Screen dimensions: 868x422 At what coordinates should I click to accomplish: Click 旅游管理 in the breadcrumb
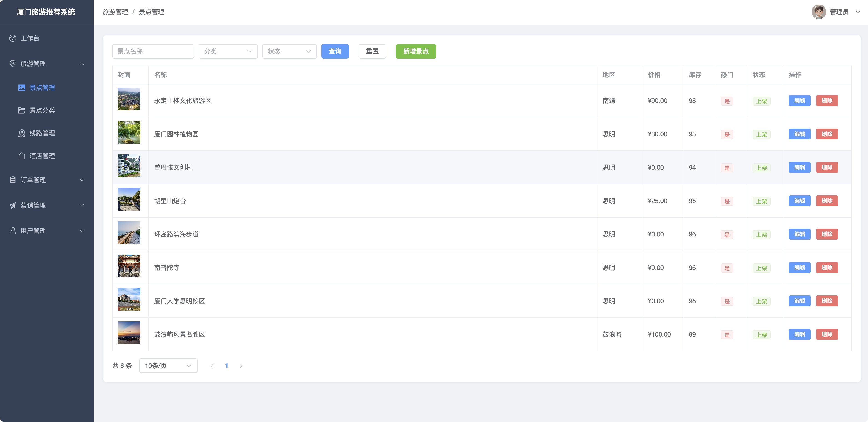point(115,12)
